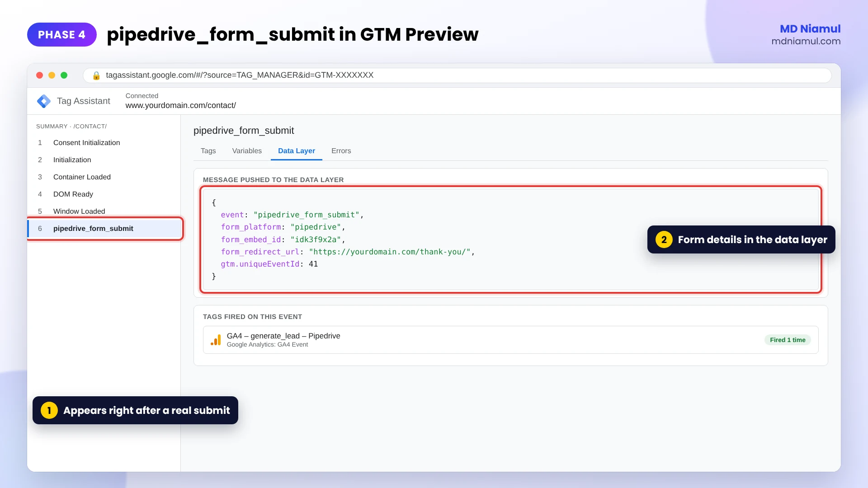Screen dimensions: 868x488
Task: Click the green maximize window dot
Action: (x=64, y=75)
